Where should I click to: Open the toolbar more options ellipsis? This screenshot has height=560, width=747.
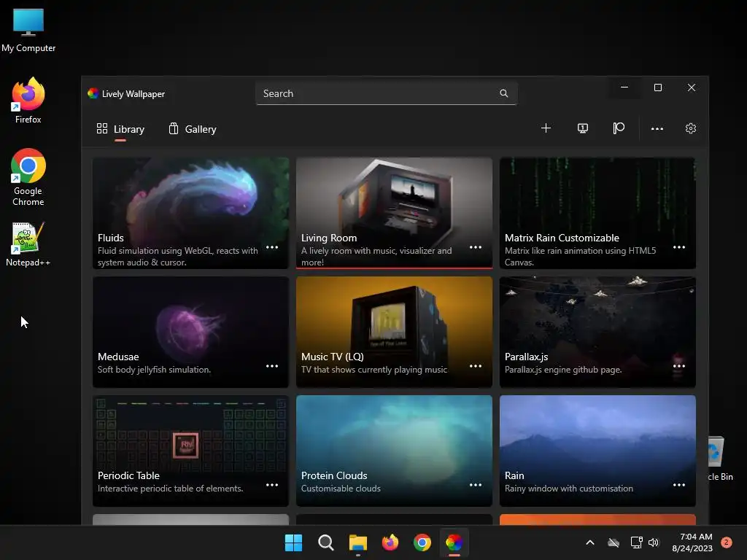coord(657,128)
